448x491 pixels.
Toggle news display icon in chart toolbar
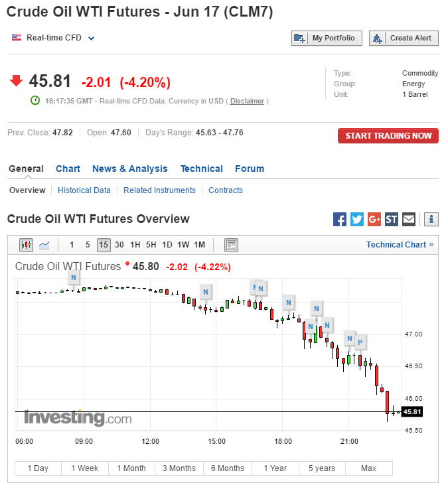point(231,245)
